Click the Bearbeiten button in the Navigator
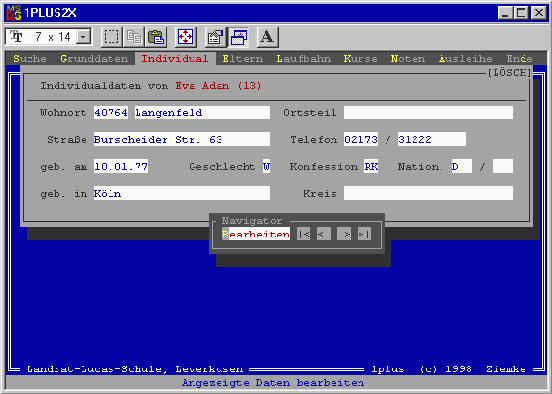The image size is (552, 394). pos(256,234)
